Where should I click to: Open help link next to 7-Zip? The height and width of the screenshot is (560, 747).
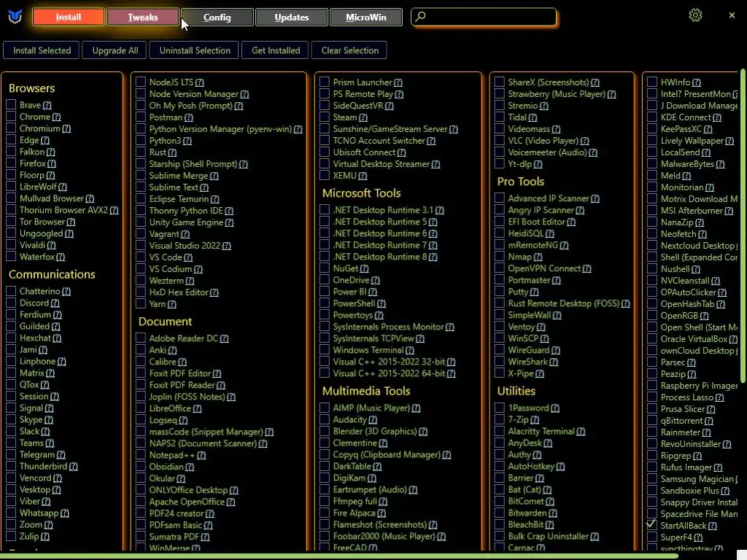[535, 419]
